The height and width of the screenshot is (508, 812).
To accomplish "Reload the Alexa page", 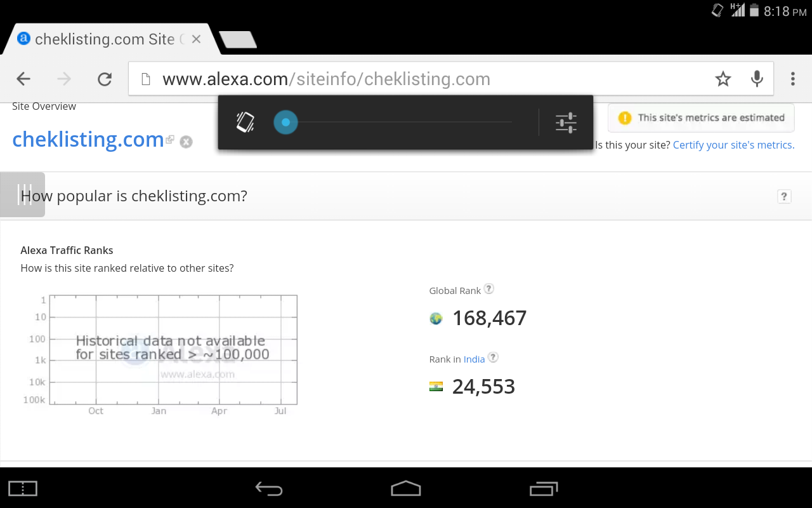I will click(x=105, y=79).
